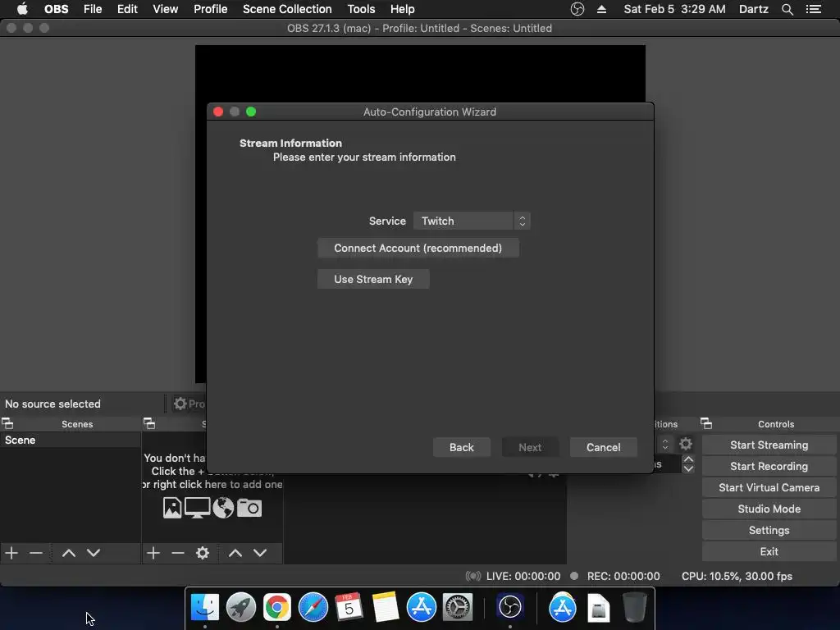Viewport: 840px width, 630px height.
Task: Click Start Virtual Camera button
Action: 769,487
